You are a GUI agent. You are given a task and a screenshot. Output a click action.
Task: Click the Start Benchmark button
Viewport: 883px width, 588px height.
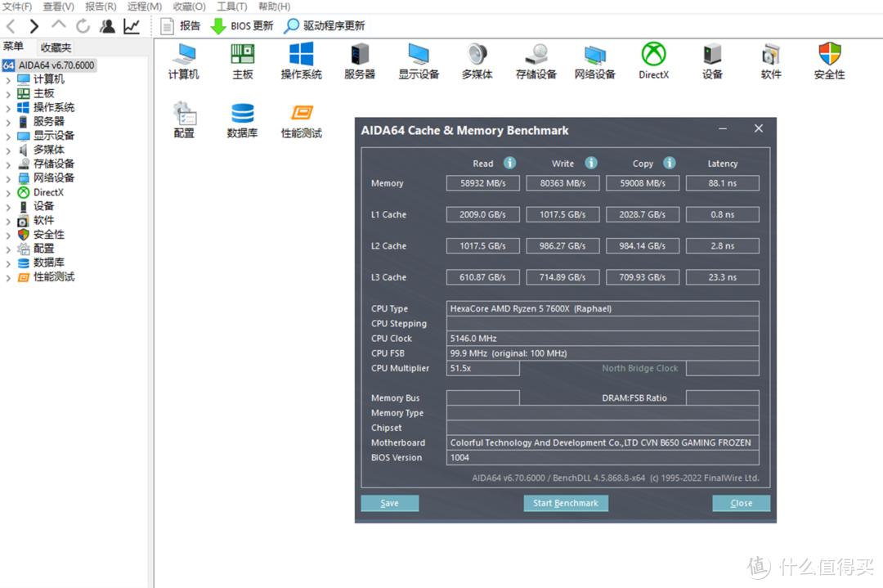[x=566, y=503]
